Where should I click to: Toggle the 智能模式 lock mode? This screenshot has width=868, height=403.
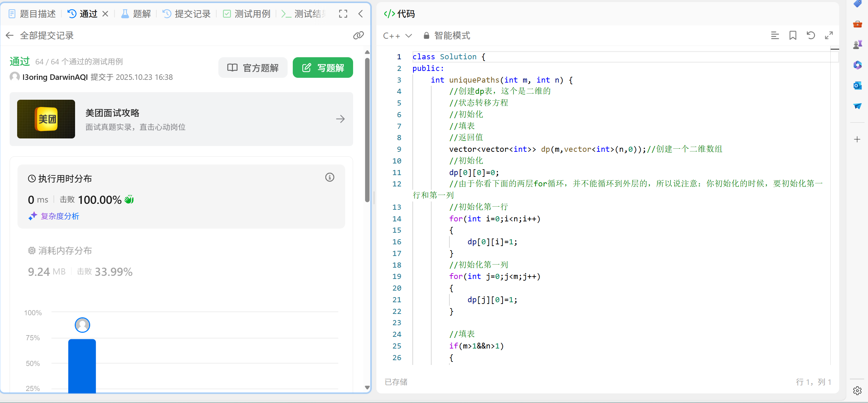coord(447,36)
